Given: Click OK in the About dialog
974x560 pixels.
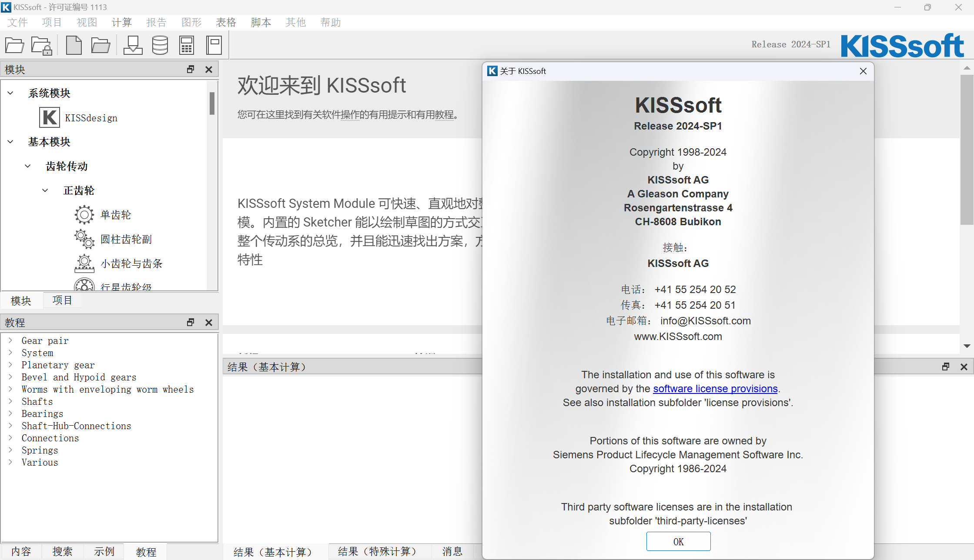Looking at the screenshot, I should (678, 541).
